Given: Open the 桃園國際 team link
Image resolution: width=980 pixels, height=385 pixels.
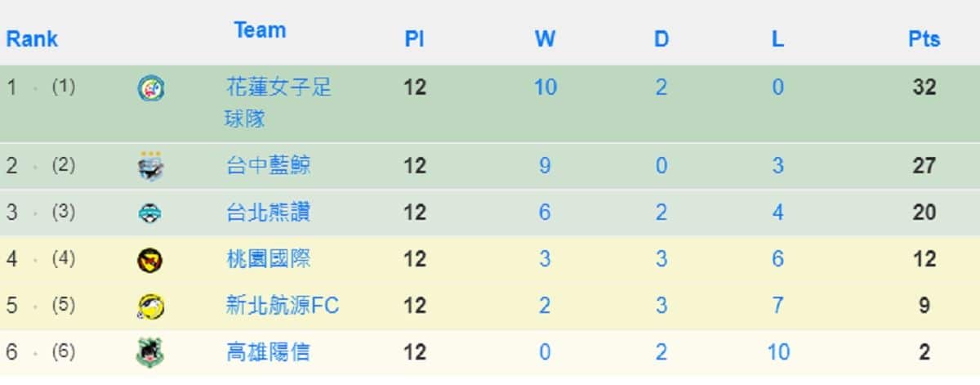Looking at the screenshot, I should click(x=268, y=259).
